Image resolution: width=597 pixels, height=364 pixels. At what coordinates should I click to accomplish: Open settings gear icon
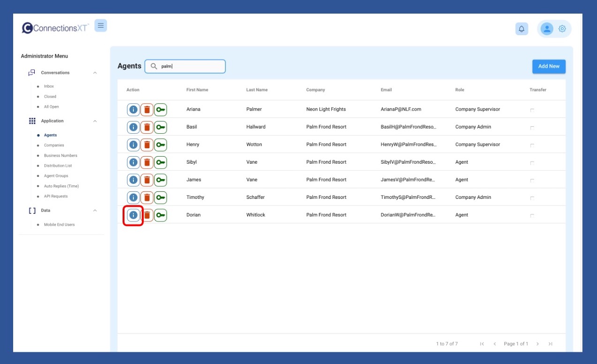[x=562, y=29]
